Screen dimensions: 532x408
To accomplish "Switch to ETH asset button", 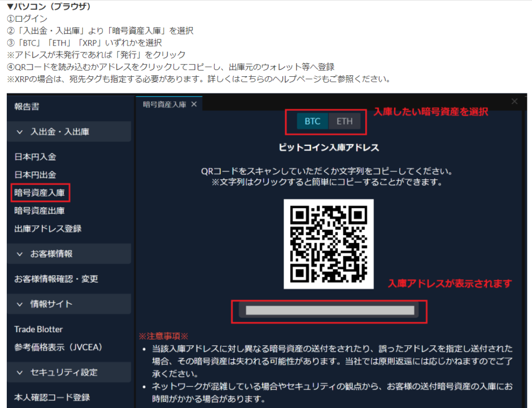I will click(x=344, y=121).
